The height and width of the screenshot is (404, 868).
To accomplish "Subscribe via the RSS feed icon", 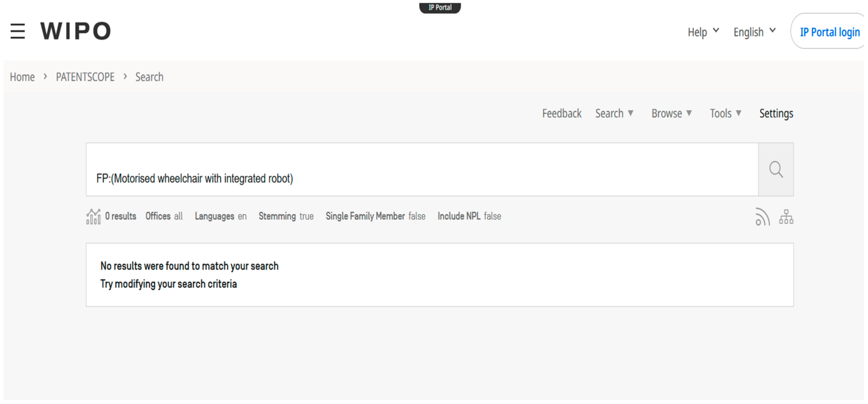I will [x=762, y=217].
